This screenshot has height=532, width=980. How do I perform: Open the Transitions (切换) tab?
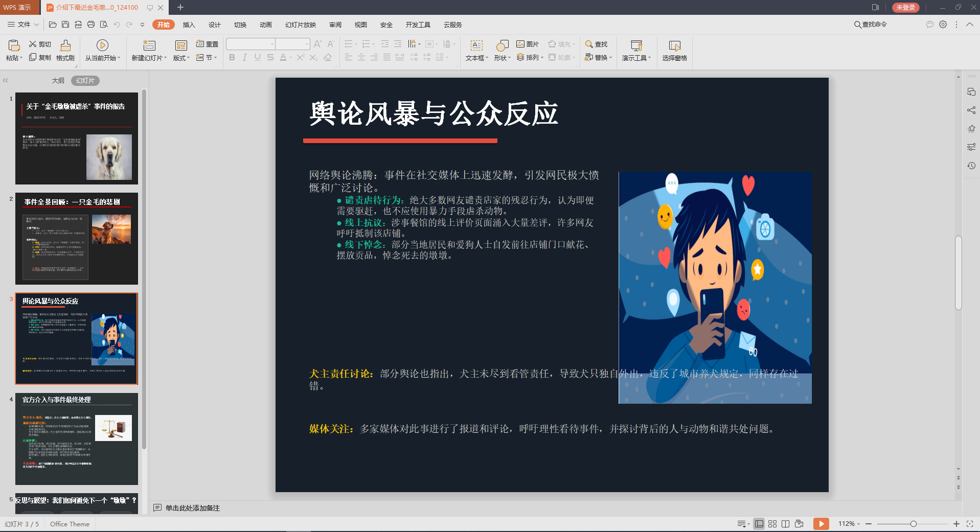tap(240, 25)
